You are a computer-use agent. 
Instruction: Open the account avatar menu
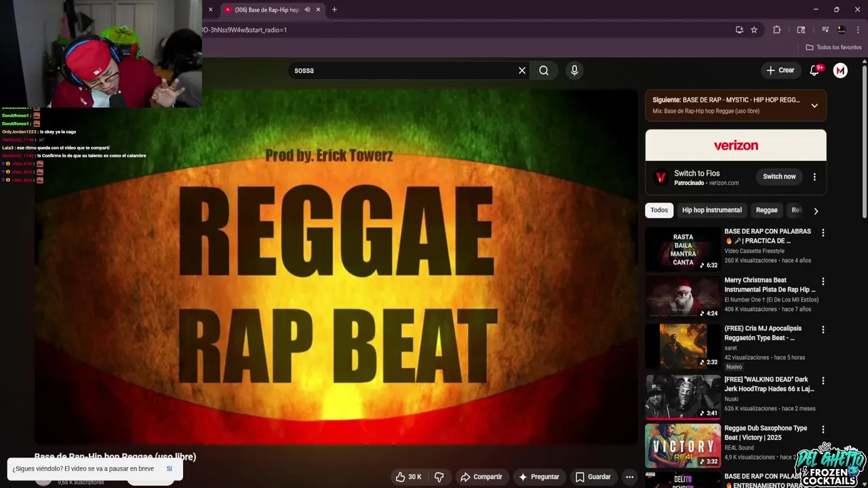coord(840,70)
